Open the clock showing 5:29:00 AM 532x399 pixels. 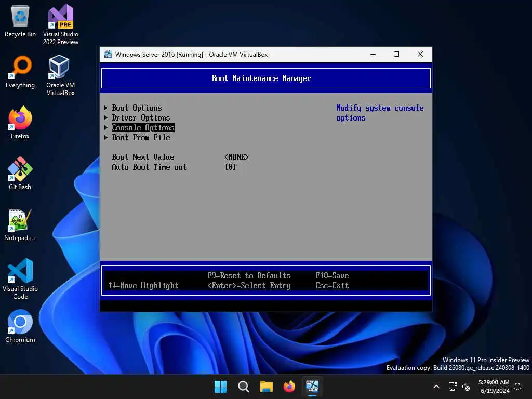[x=494, y=387]
